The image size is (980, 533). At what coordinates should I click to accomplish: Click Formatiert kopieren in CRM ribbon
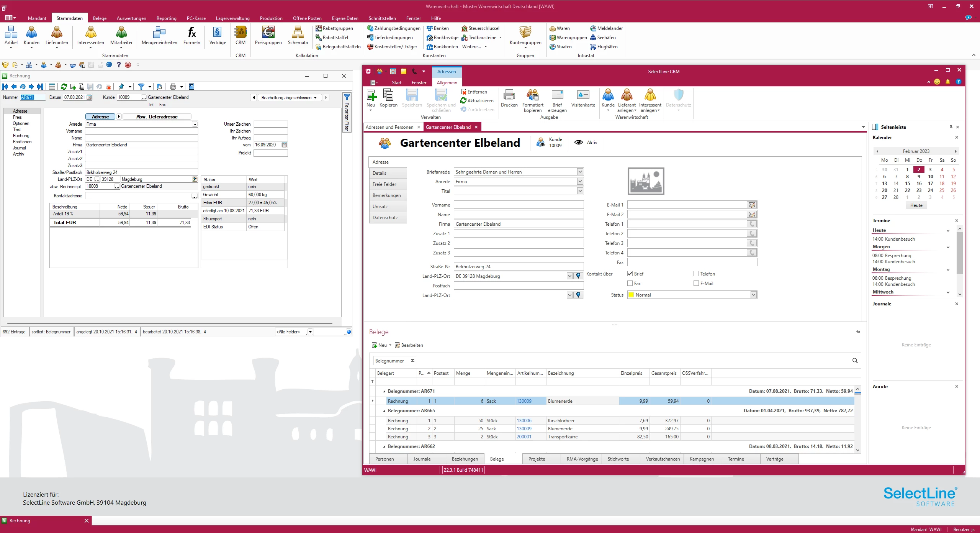tap(533, 101)
